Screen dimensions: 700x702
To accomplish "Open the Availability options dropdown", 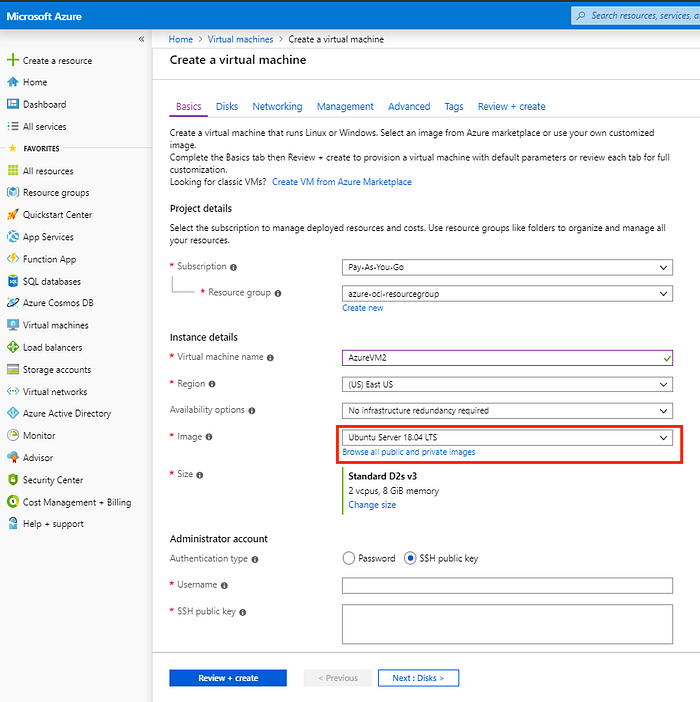I will coord(507,411).
